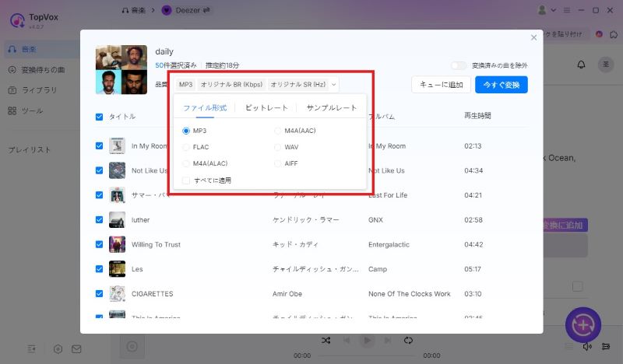Click the Playlist heading in sidebar
Viewport: 623px width, 364px height.
click(x=30, y=150)
